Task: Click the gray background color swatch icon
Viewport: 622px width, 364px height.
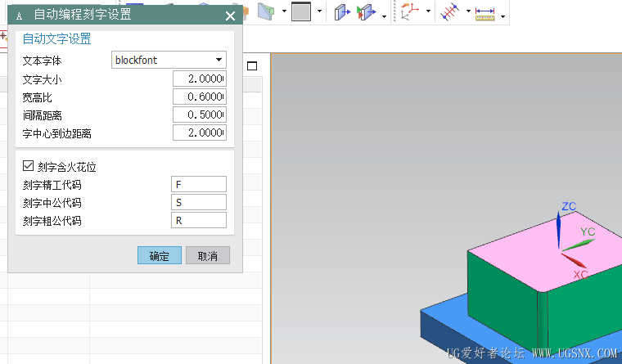Action: (x=301, y=12)
